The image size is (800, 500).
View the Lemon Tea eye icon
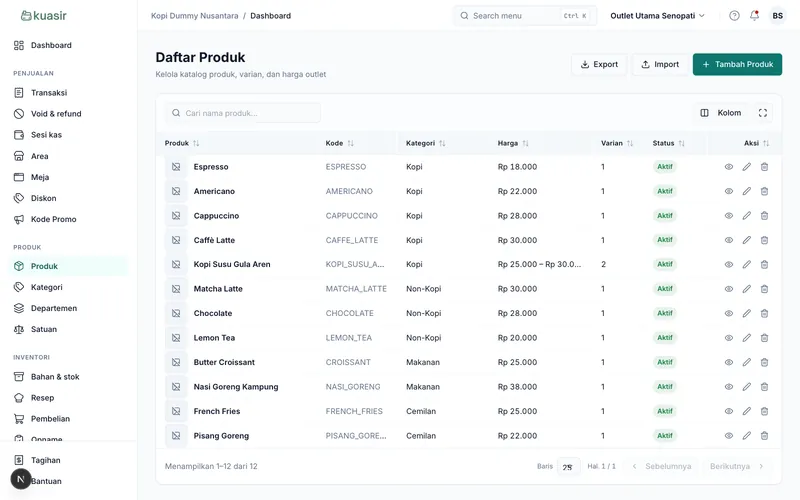[x=729, y=338]
